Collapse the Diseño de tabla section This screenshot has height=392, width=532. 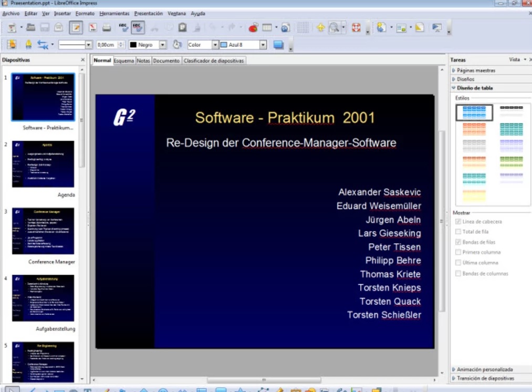point(474,88)
